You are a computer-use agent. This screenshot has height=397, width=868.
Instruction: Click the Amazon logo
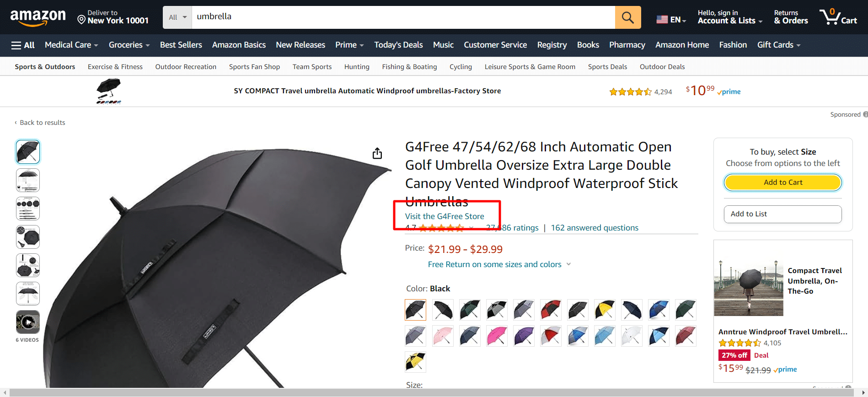pyautogui.click(x=38, y=17)
